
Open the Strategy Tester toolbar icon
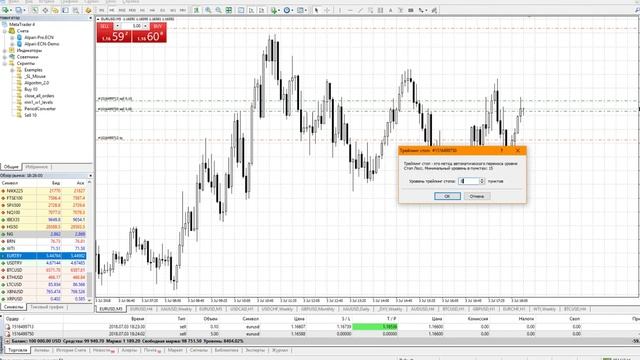(76, 10)
